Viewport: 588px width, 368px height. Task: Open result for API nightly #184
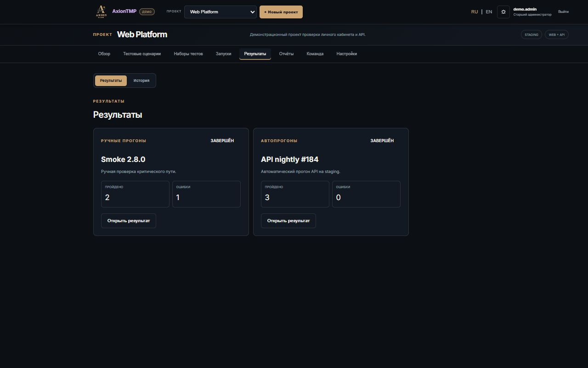point(288,221)
